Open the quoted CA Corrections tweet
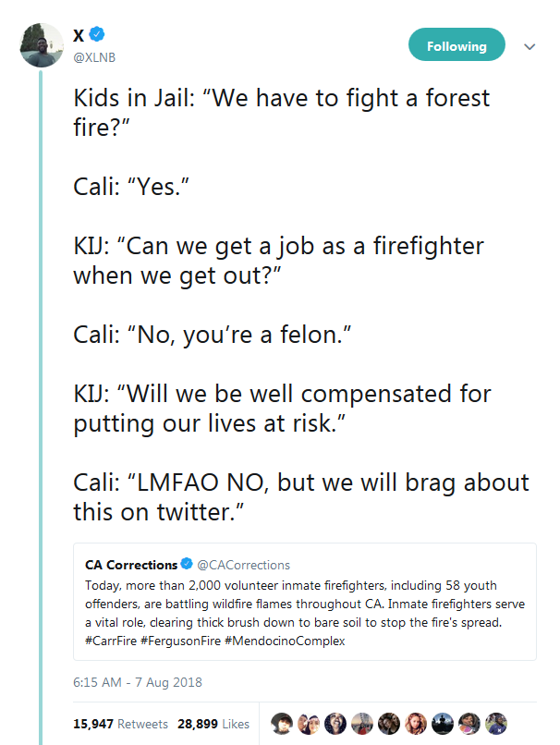Image resolution: width=560 pixels, height=745 pixels. [305, 614]
